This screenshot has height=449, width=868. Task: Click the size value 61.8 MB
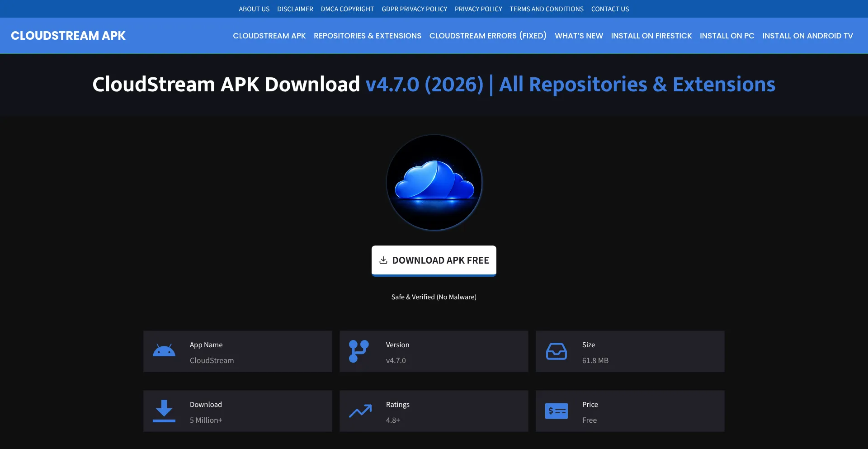pos(595,360)
